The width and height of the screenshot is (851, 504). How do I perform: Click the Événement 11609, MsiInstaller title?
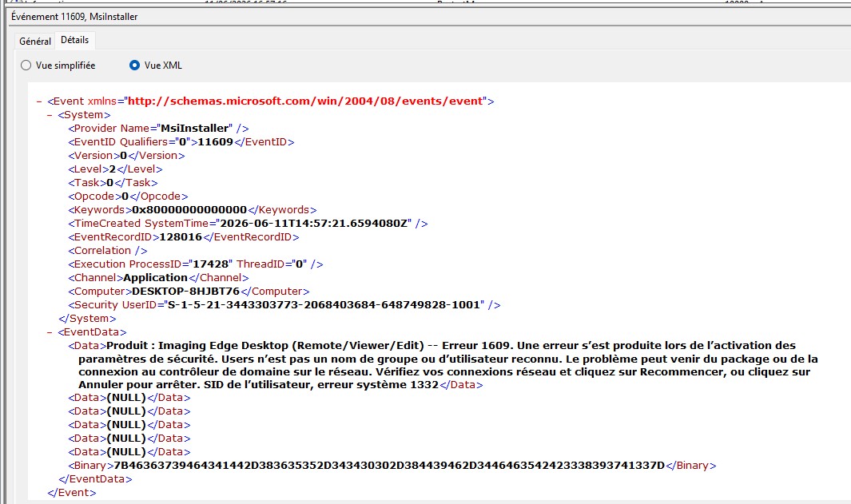coord(74,17)
